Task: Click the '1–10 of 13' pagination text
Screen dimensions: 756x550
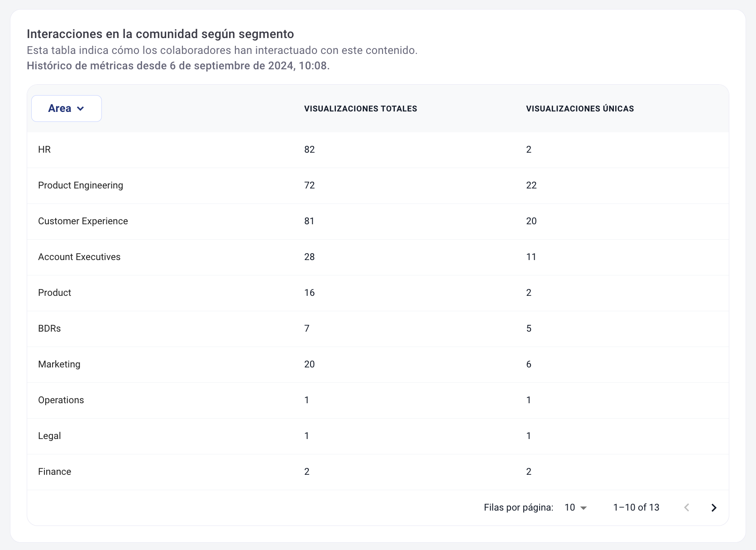Action: (636, 507)
